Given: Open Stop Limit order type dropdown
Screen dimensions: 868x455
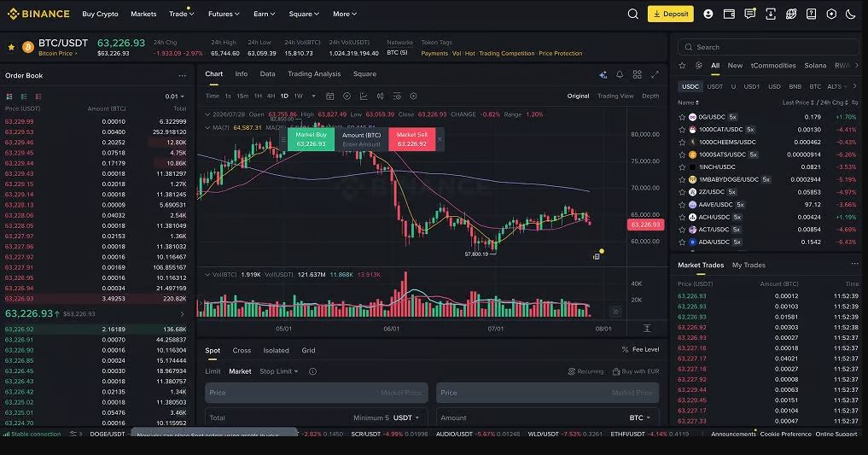Looking at the screenshot, I should (x=279, y=371).
